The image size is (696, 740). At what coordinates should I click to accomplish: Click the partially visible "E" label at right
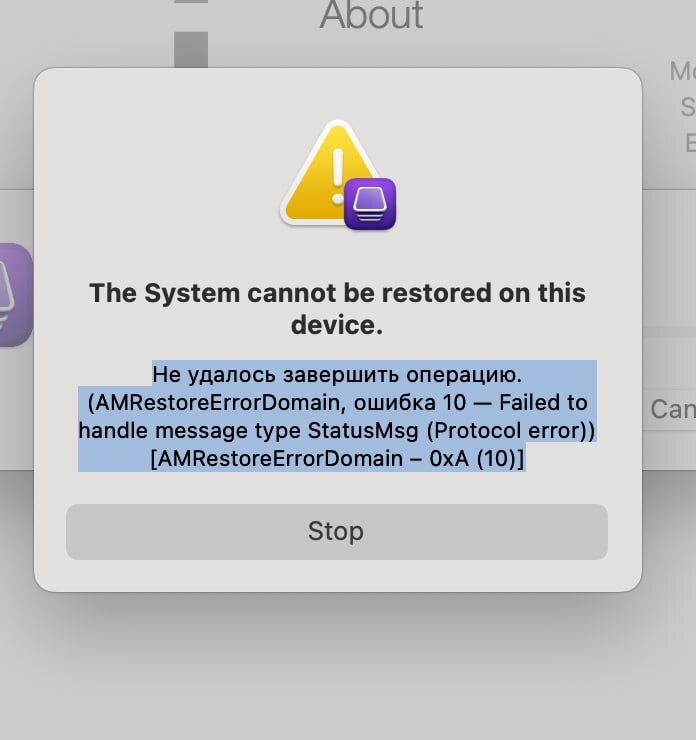tap(690, 143)
